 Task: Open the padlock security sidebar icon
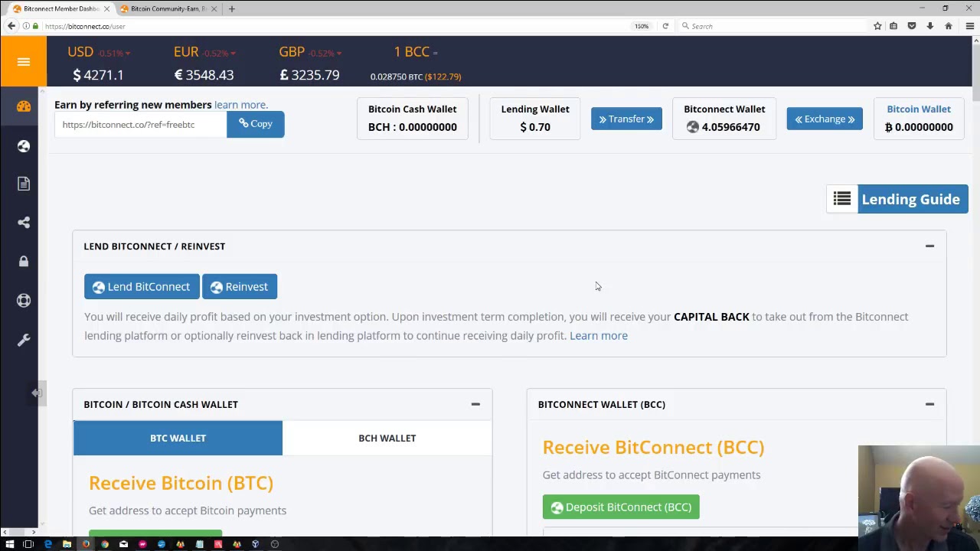point(24,261)
